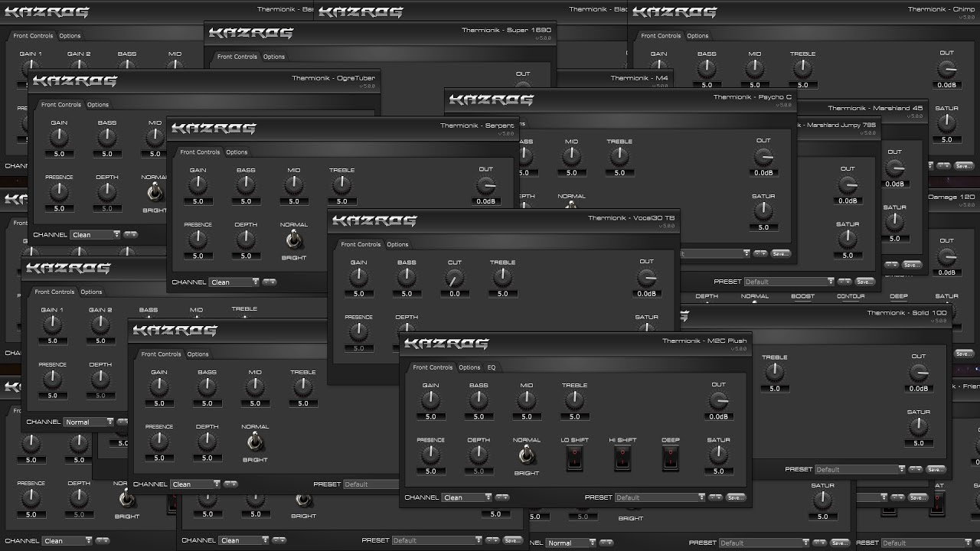Click the TREBLE knob in Chimp window
The width and height of the screenshot is (980, 551).
tap(802, 69)
